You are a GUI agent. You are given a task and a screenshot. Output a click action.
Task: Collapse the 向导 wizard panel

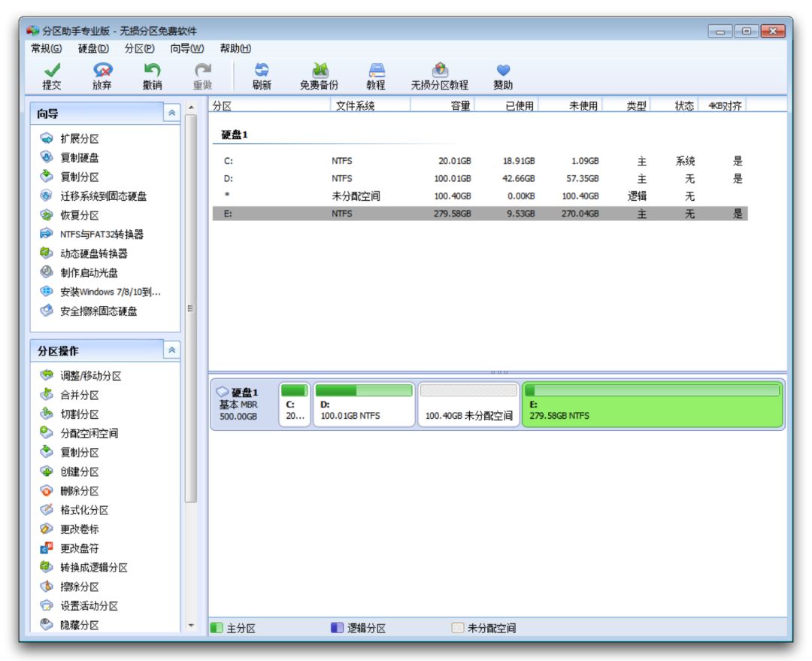pyautogui.click(x=171, y=113)
